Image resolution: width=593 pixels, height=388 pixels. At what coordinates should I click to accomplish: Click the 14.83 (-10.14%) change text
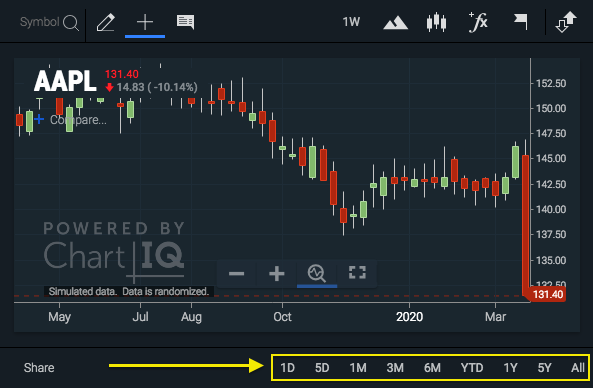[x=157, y=87]
